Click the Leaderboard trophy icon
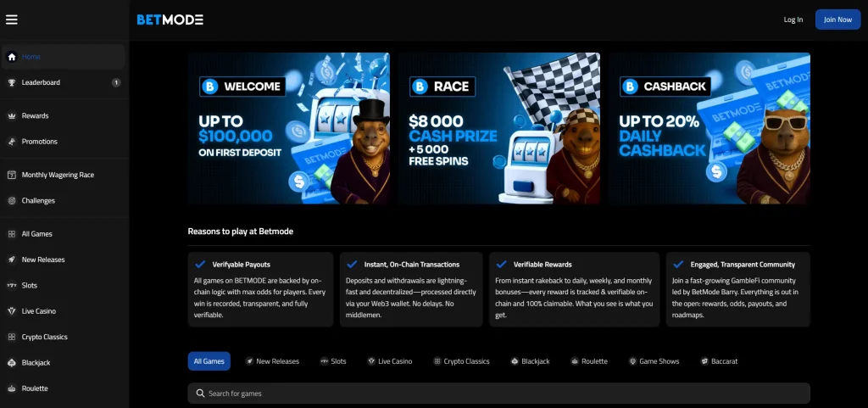Image resolution: width=868 pixels, height=408 pixels. pos(12,82)
